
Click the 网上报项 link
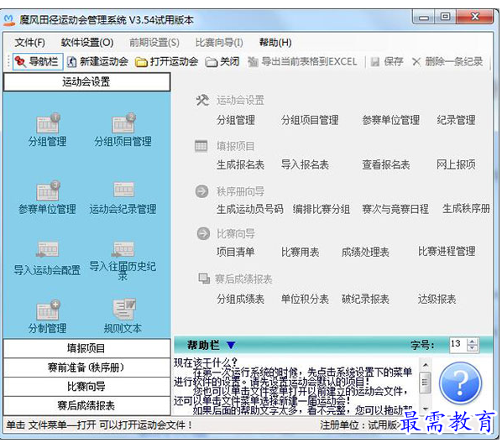tap(456, 164)
